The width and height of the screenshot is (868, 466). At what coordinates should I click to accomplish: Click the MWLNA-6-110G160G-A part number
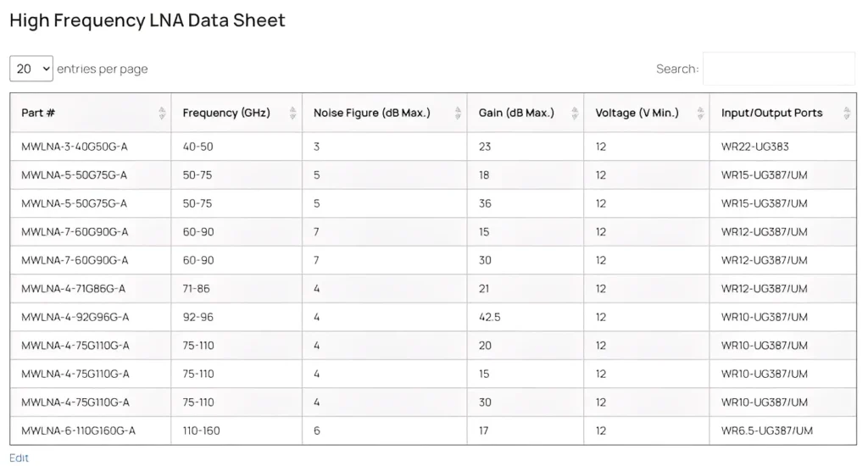tap(78, 430)
